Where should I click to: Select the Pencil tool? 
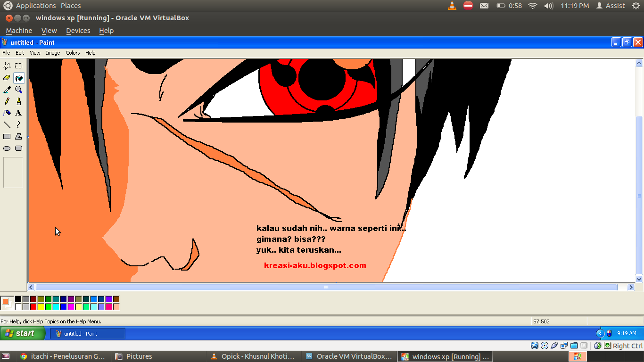(x=7, y=101)
